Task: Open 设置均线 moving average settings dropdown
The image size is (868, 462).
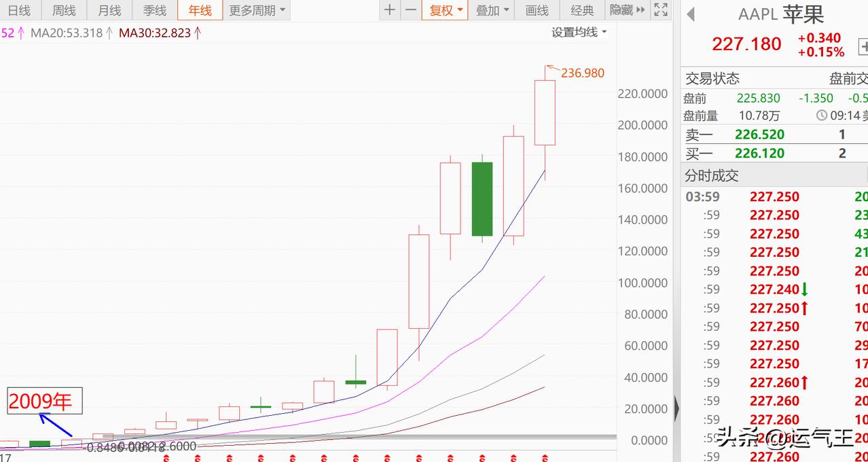Action: [x=579, y=32]
